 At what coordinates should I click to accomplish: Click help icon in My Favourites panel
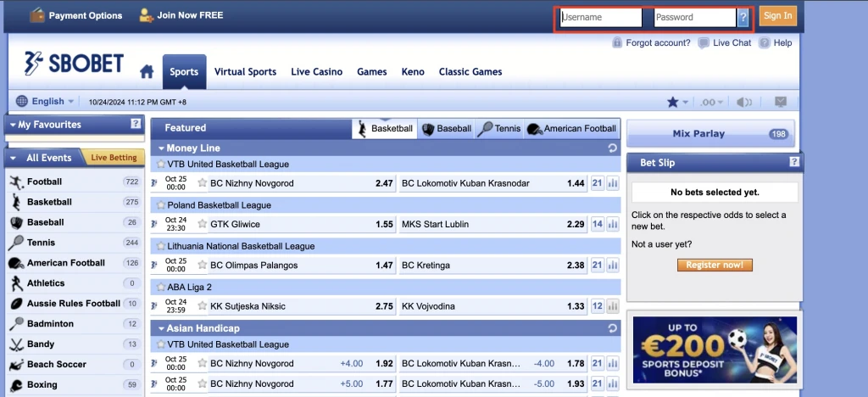coord(136,125)
